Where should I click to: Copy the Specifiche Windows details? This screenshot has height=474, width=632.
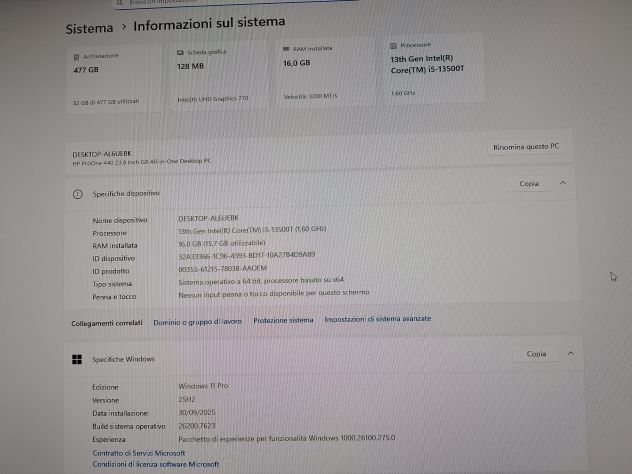tap(536, 354)
